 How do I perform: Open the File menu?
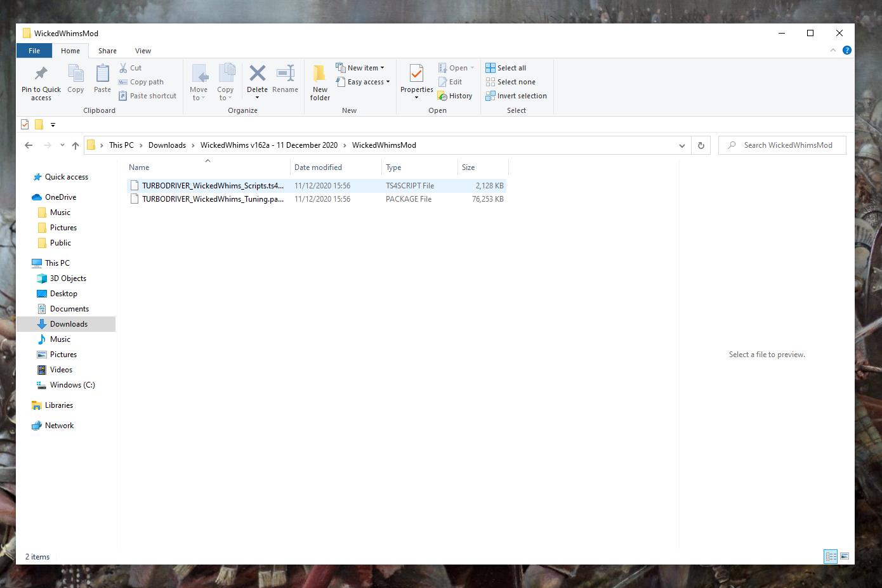point(34,50)
